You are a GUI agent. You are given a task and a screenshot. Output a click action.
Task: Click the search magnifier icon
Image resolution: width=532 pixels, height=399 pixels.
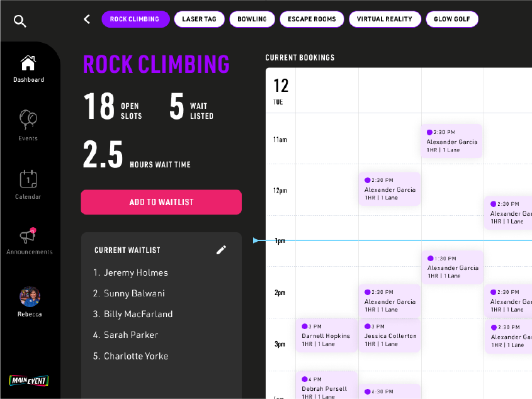point(20,21)
